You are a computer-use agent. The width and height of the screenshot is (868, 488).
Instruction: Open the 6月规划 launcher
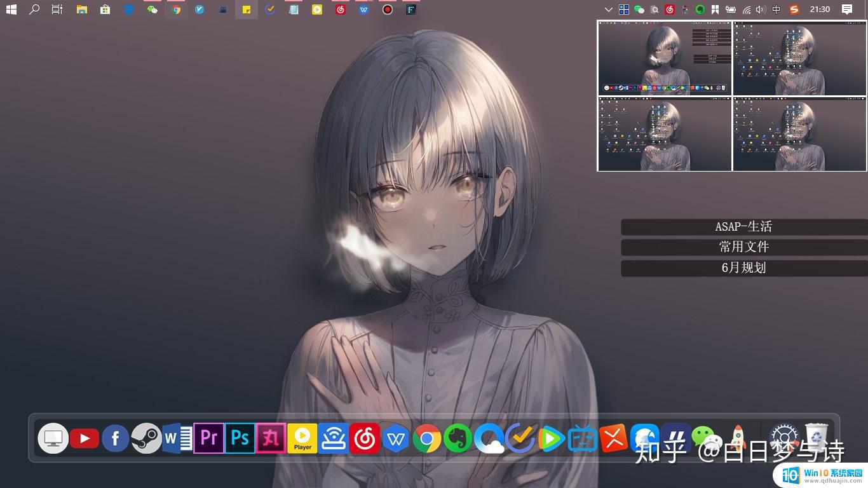(744, 268)
